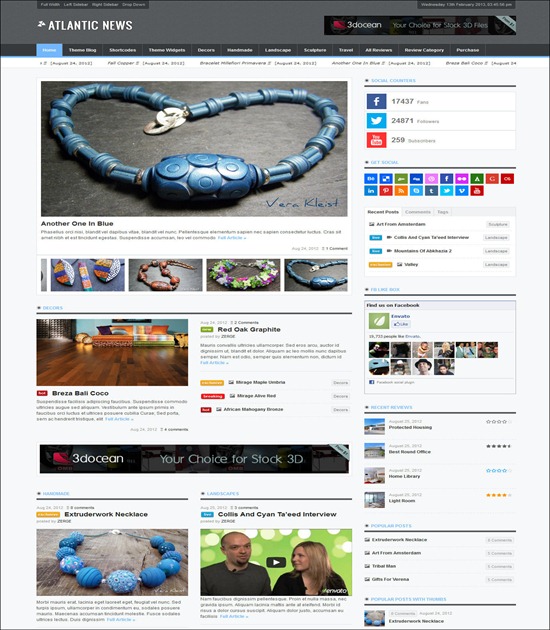The width and height of the screenshot is (550, 630).
Task: Open the Twitter followers counter icon
Action: tap(376, 121)
